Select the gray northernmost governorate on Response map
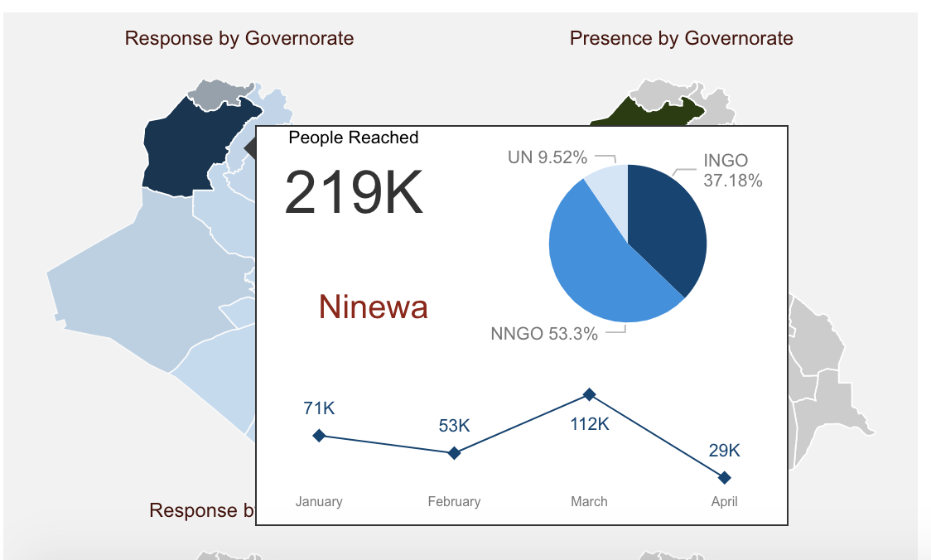Viewport: 931px width, 560px height. [x=221, y=95]
